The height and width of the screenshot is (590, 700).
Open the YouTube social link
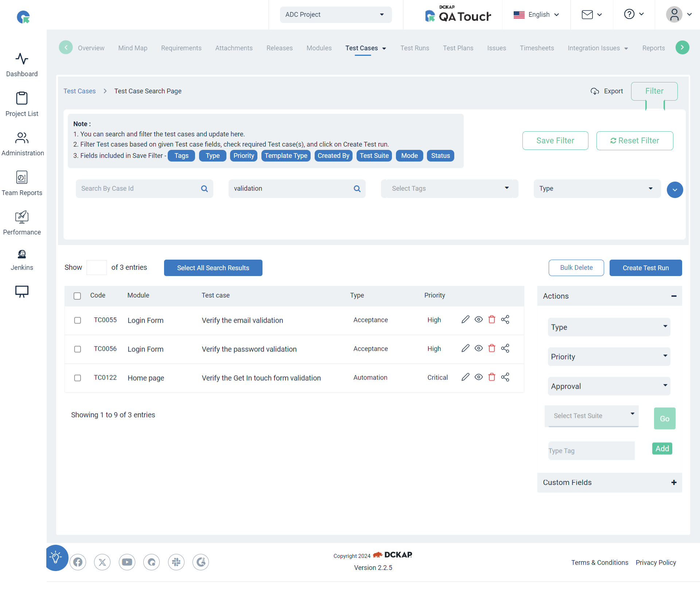pyautogui.click(x=127, y=562)
